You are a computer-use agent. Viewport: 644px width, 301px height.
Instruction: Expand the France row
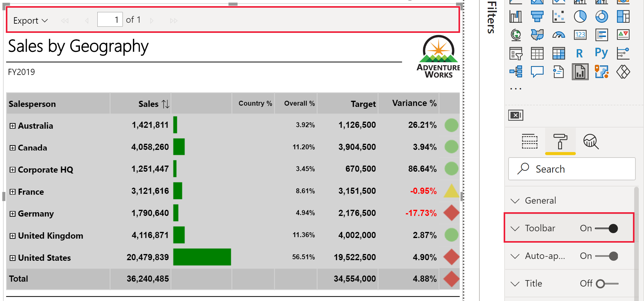(x=13, y=192)
